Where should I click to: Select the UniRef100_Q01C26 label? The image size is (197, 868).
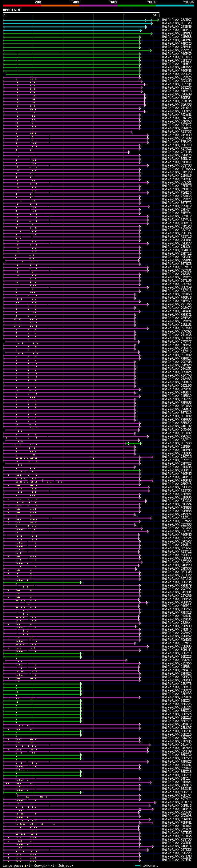coord(177,74)
